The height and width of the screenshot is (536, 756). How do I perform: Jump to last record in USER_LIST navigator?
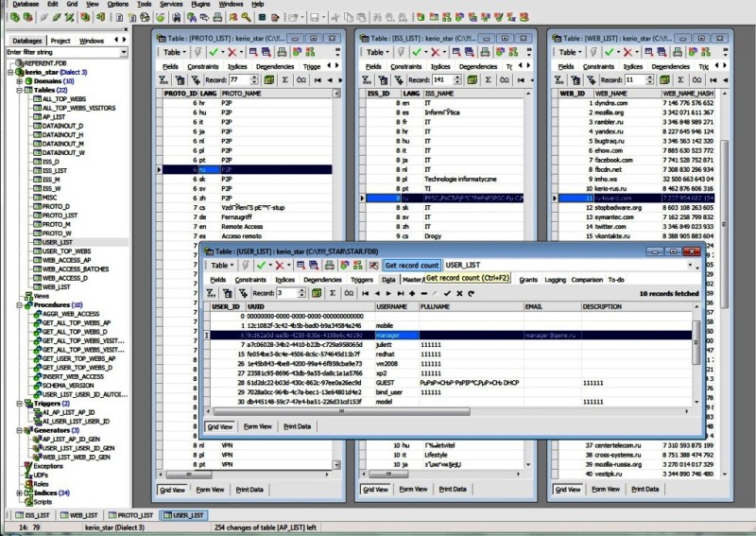(x=400, y=293)
